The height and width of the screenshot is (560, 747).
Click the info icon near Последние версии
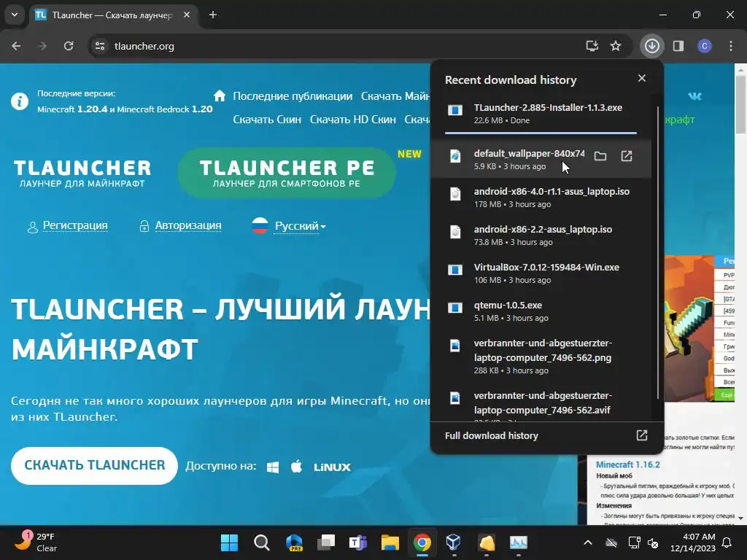20,101
